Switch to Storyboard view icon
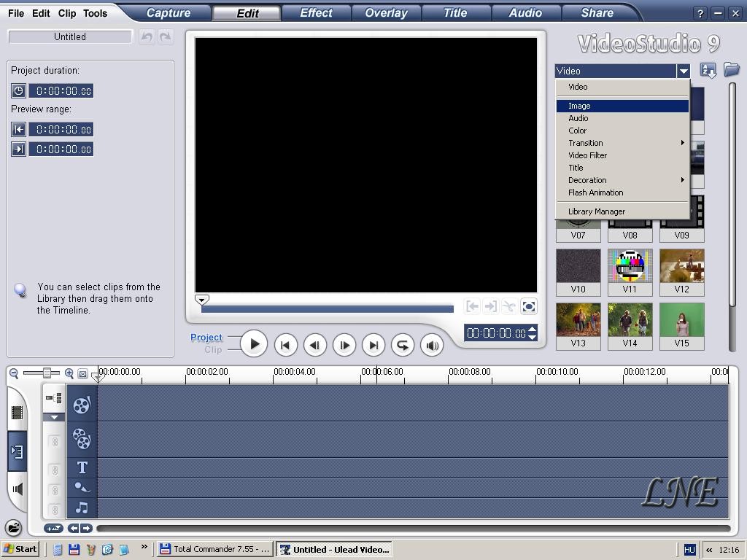This screenshot has width=747, height=560. 18,412
